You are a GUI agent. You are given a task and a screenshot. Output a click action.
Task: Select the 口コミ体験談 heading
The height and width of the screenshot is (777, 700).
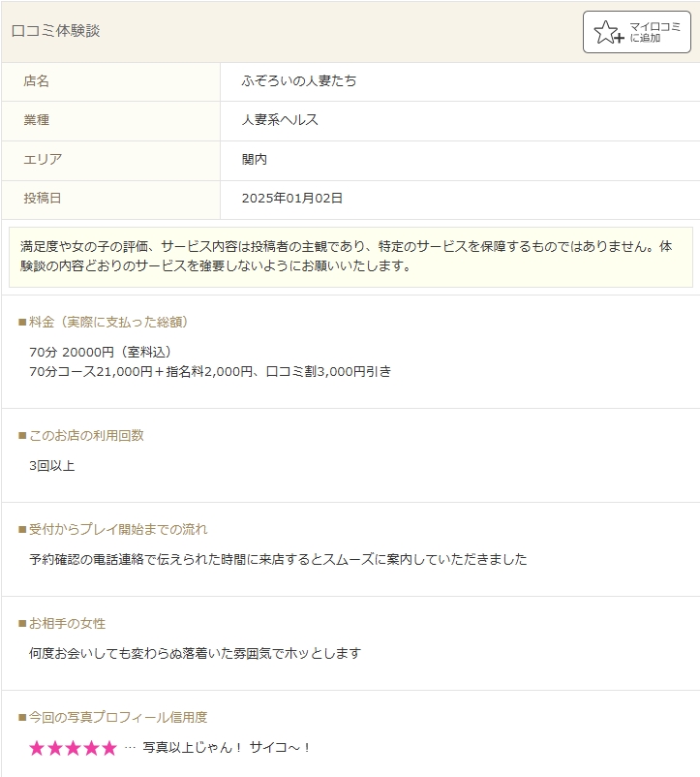(55, 31)
